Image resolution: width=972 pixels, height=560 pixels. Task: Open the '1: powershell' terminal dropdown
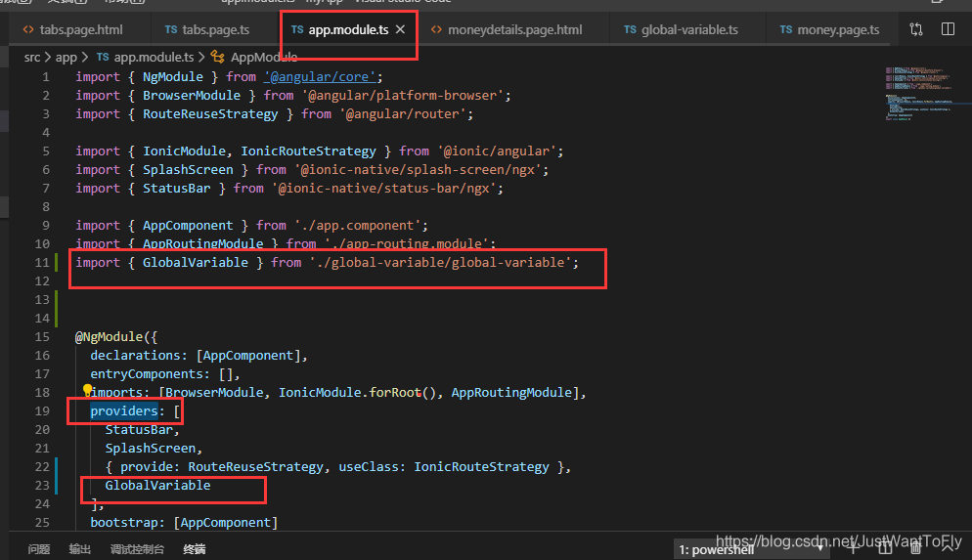pyautogui.click(x=752, y=549)
